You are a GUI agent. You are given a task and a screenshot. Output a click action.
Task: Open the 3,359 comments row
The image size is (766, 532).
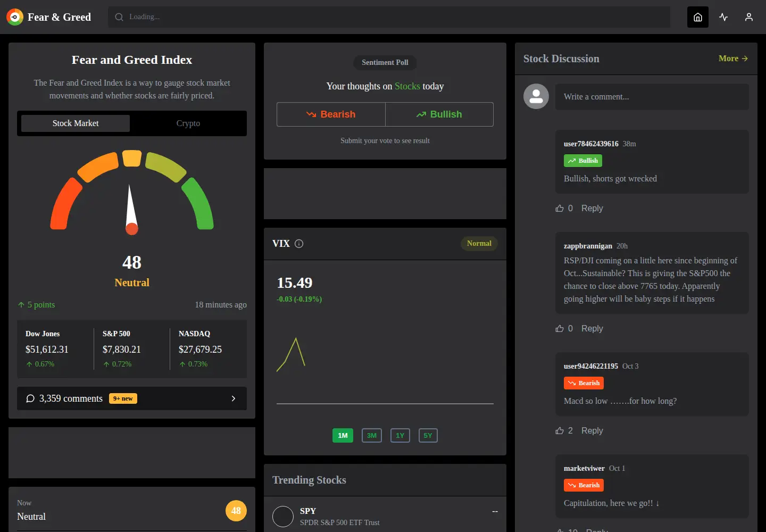pyautogui.click(x=132, y=398)
